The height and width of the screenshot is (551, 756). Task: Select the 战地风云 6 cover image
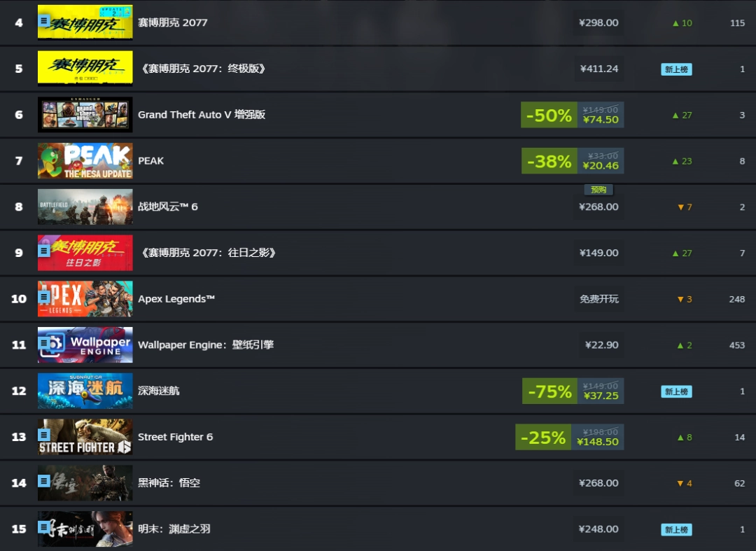[x=85, y=207]
